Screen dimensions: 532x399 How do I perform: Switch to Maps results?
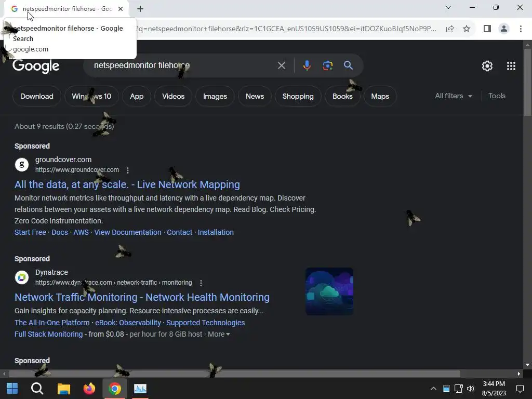pos(380,96)
